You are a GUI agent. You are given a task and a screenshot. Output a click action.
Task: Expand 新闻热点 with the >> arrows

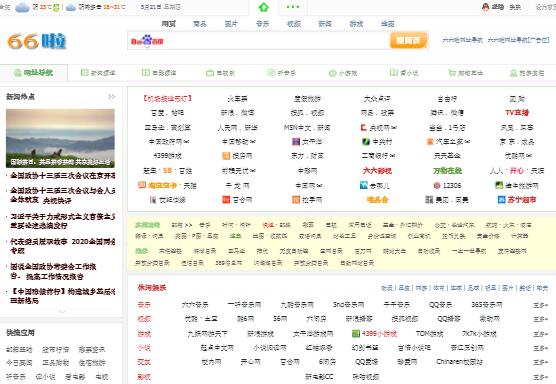(x=111, y=97)
